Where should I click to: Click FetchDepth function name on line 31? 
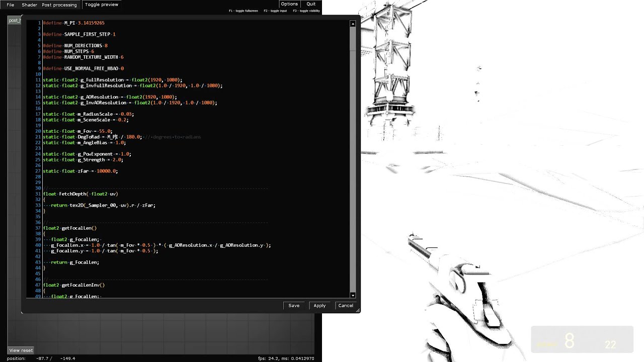coord(72,194)
